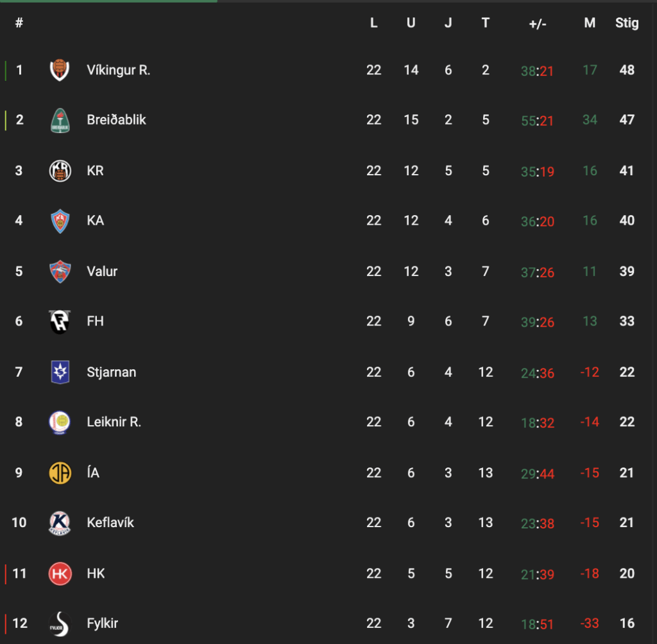Select the Leiknir R. round crest
The height and width of the screenshot is (644, 657).
pos(60,422)
